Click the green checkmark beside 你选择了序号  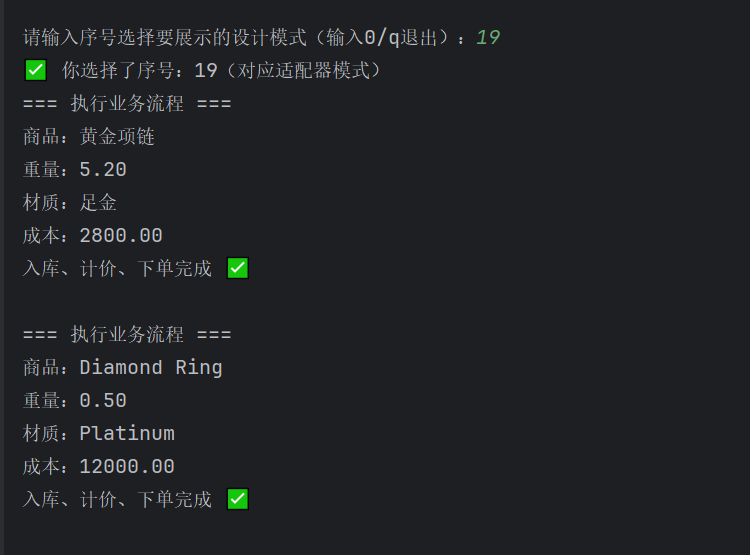point(36,70)
